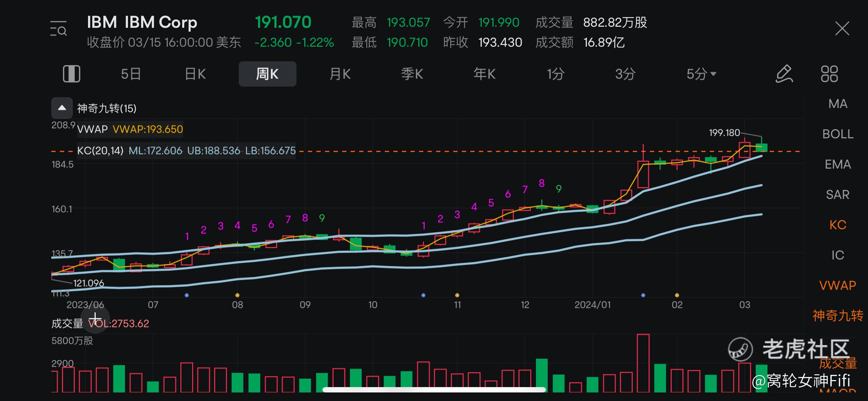868x401 pixels.
Task: Toggle the SAR indicator
Action: pyautogui.click(x=838, y=195)
